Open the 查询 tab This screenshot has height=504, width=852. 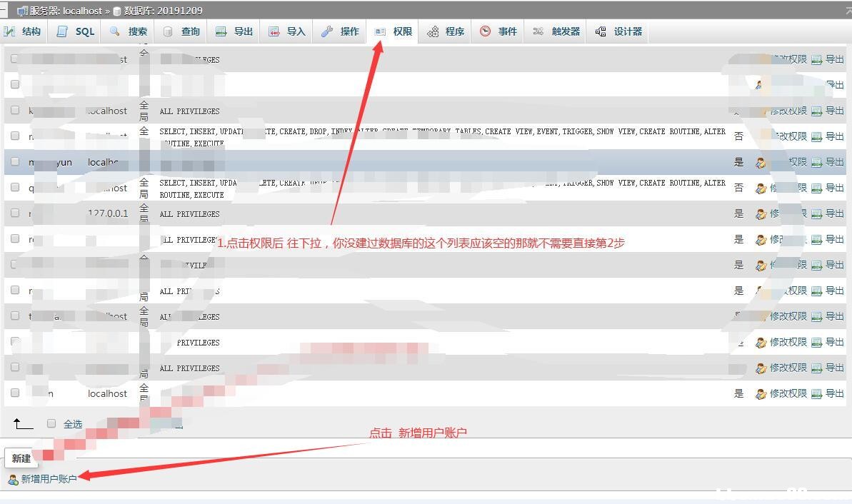tap(190, 31)
